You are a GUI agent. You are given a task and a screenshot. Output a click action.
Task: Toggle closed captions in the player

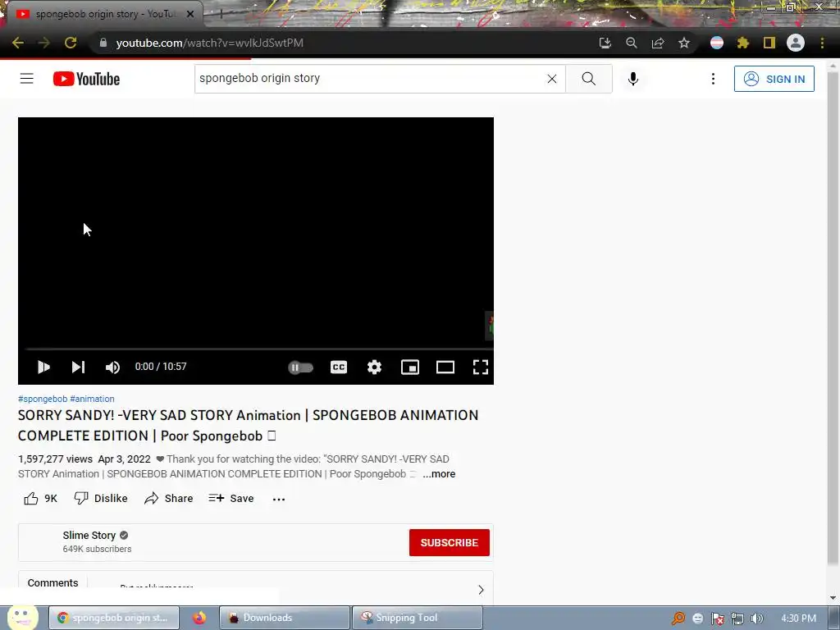coord(339,367)
